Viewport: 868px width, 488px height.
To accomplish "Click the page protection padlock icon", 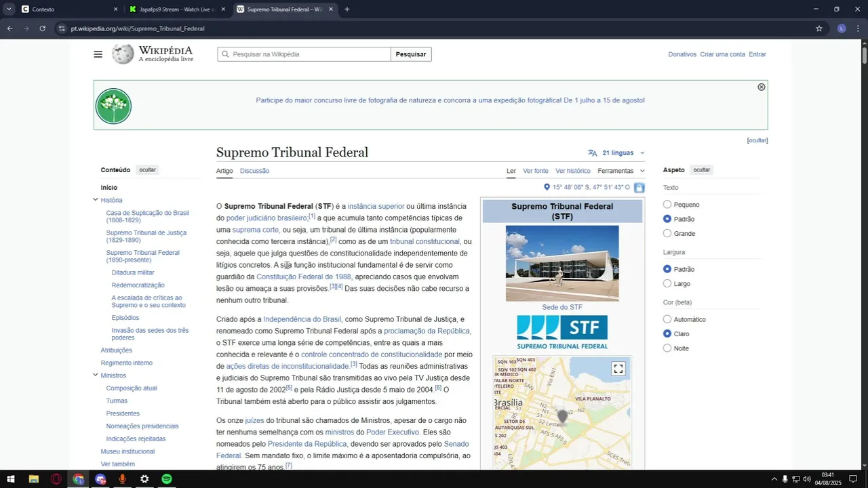I will tap(639, 188).
